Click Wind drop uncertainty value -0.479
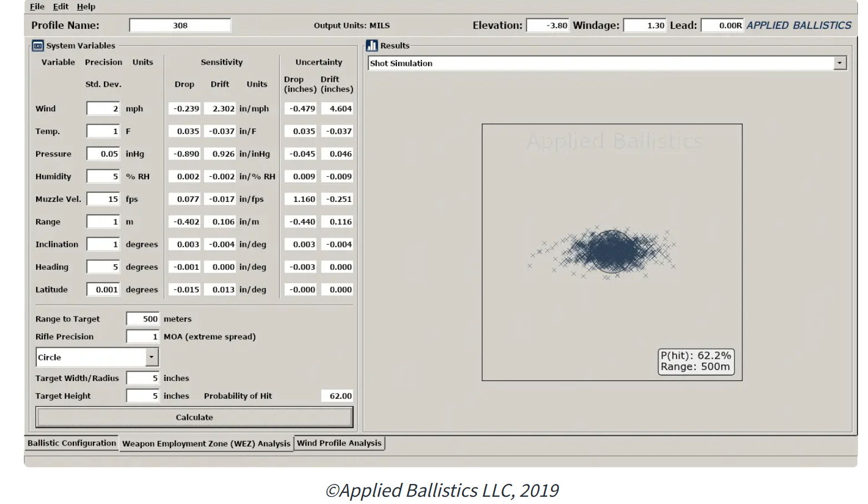The width and height of the screenshot is (868, 504). tap(300, 108)
